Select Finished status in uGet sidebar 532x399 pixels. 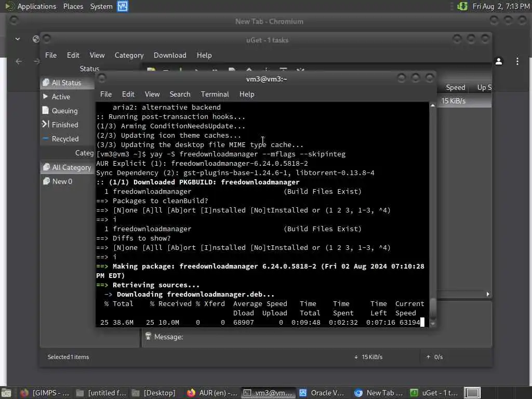tap(67, 125)
